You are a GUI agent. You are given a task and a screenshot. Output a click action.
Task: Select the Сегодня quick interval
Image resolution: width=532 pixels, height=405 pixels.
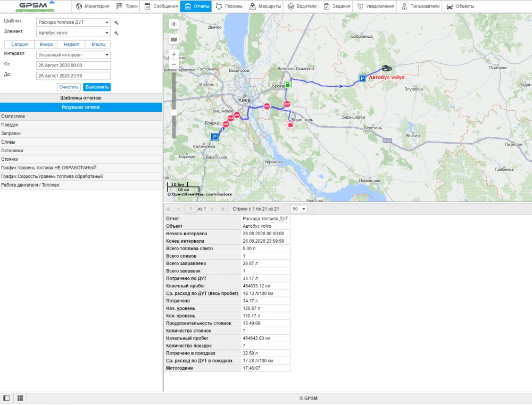[x=20, y=45]
